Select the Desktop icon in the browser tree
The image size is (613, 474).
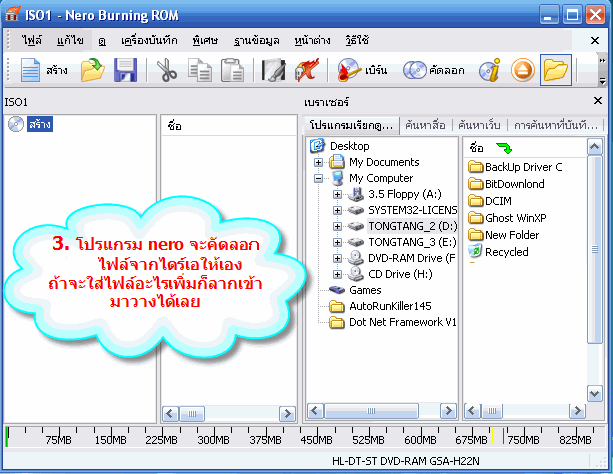point(317,145)
